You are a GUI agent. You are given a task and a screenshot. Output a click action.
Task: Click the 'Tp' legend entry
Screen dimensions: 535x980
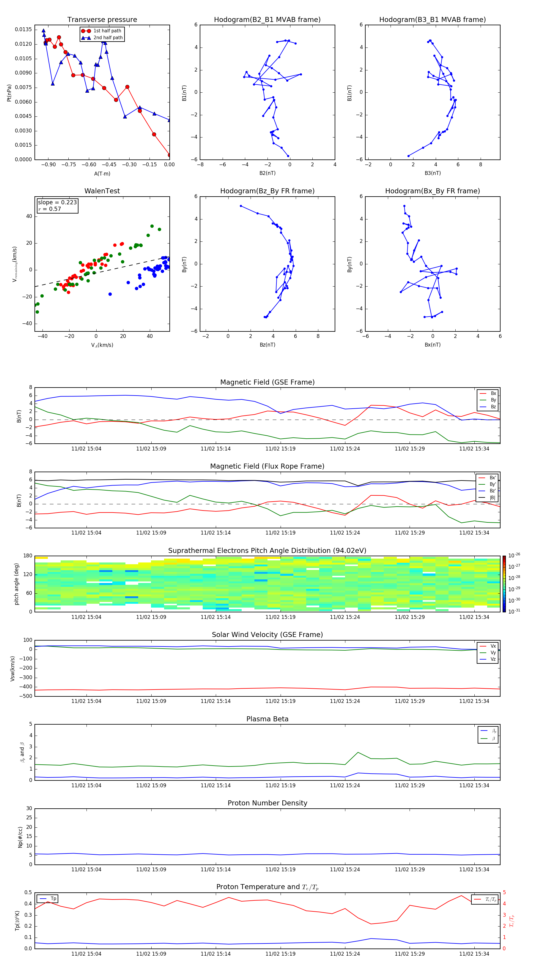pyautogui.click(x=48, y=899)
